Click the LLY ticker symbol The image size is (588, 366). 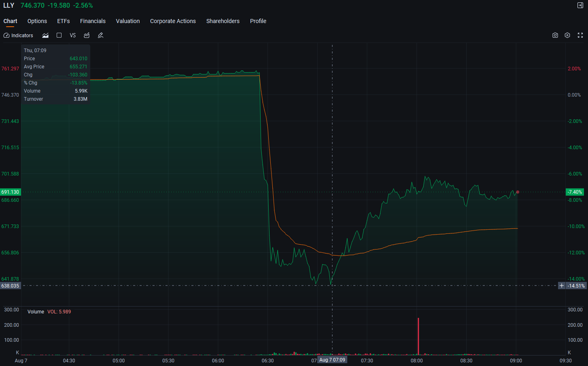[x=9, y=6]
